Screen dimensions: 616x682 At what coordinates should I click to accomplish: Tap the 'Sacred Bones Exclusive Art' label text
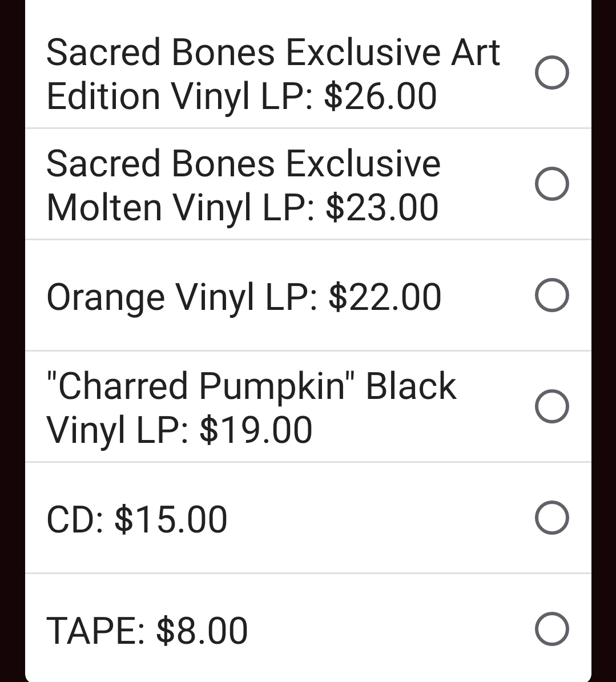(x=273, y=53)
